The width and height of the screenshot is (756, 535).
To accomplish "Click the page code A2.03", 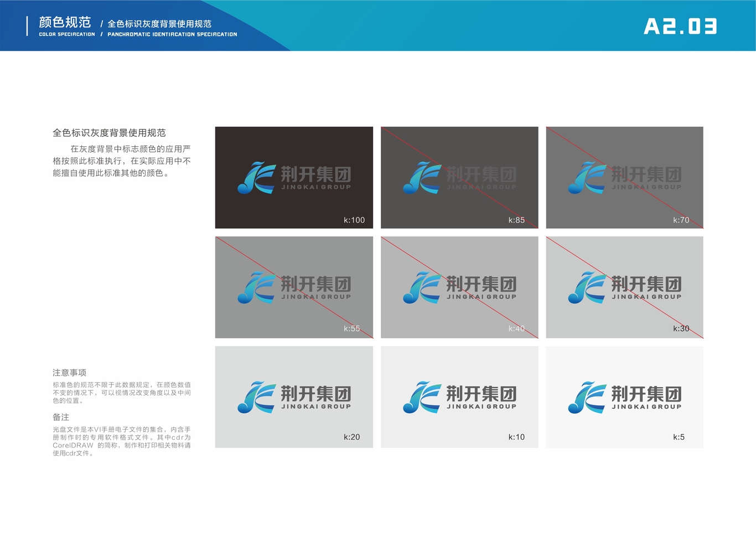I will point(680,26).
